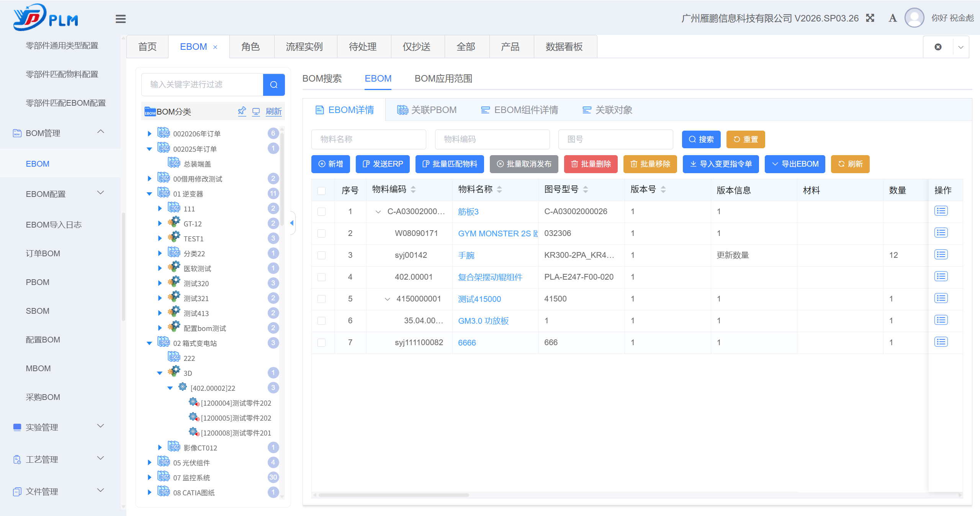The height and width of the screenshot is (516, 980).
Task: Toggle the hamburger sidebar menu icon
Action: (x=121, y=19)
